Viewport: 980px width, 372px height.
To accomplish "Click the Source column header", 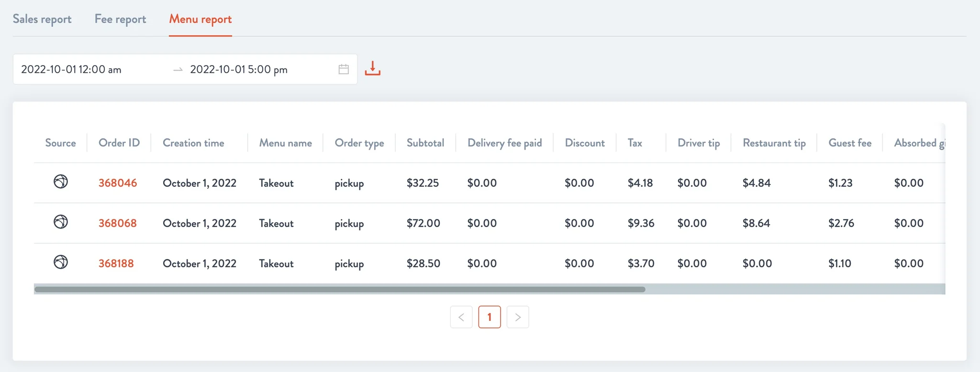I will (x=60, y=143).
